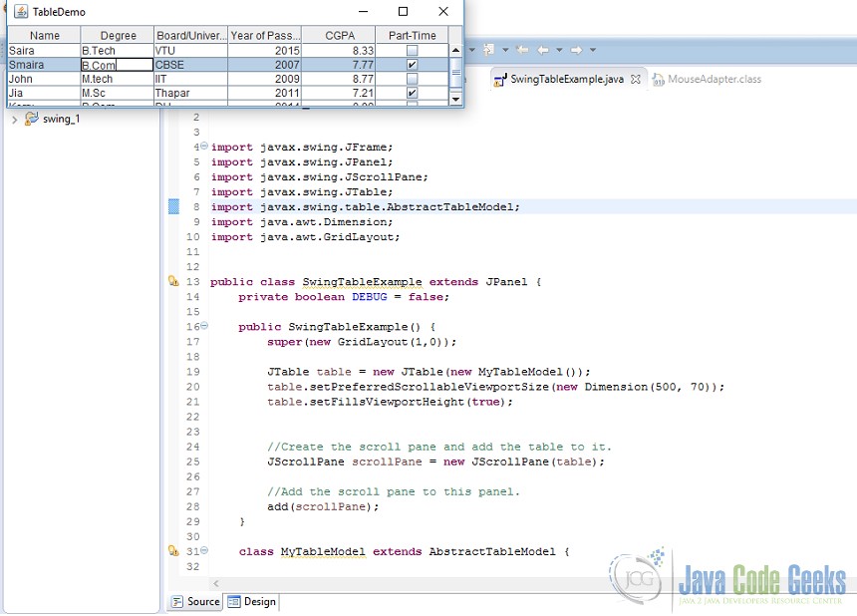This screenshot has height=616, width=857.
Task: Maximize the TableDemo window
Action: [403, 12]
